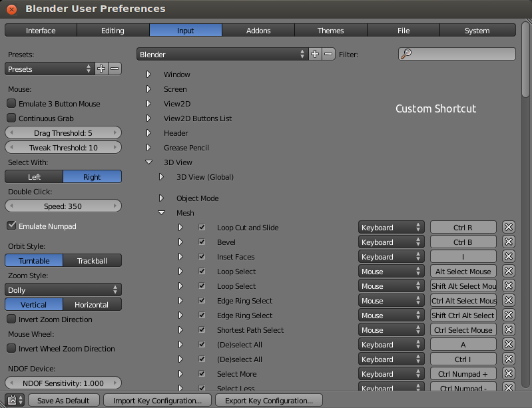Remove the Shortest Path Select shortcut
532x408 pixels.
pyautogui.click(x=508, y=329)
